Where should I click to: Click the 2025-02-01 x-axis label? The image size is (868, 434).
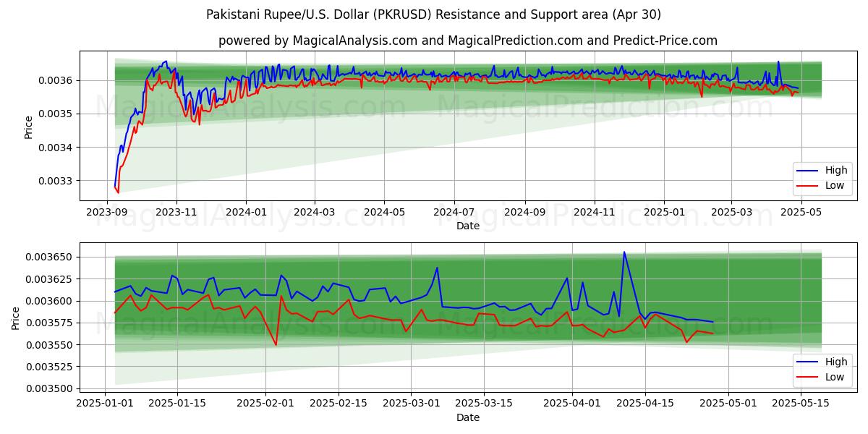point(266,404)
